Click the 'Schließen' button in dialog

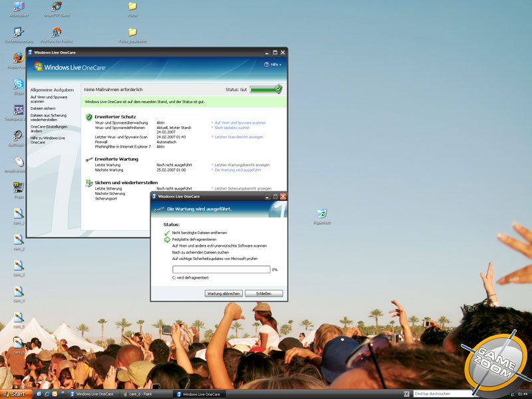(263, 293)
